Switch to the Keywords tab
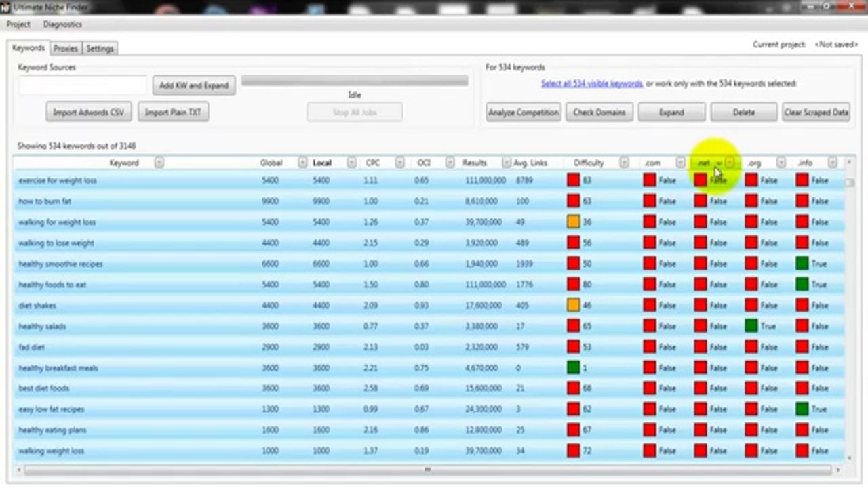 coord(28,48)
